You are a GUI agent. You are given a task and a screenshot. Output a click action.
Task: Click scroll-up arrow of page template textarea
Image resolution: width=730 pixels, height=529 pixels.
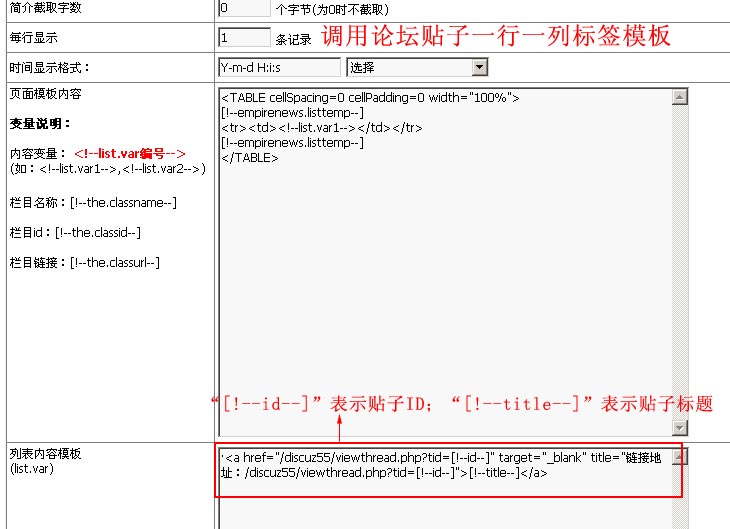tap(680, 97)
